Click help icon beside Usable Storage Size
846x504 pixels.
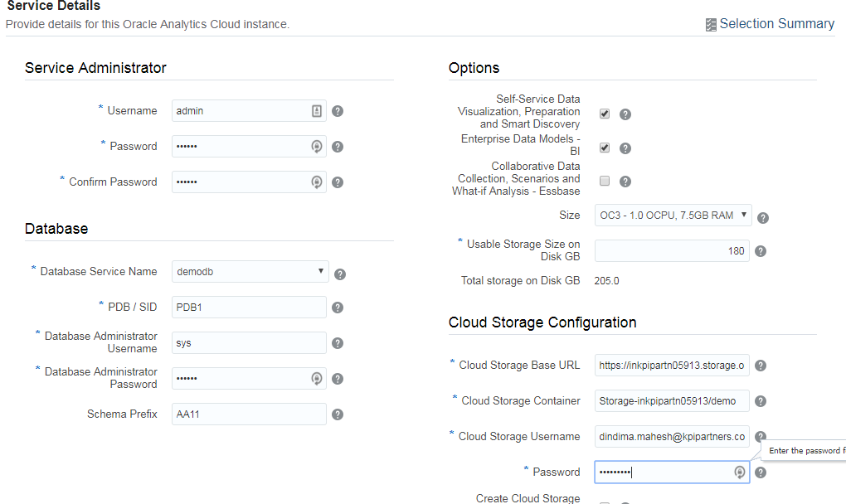tap(761, 251)
